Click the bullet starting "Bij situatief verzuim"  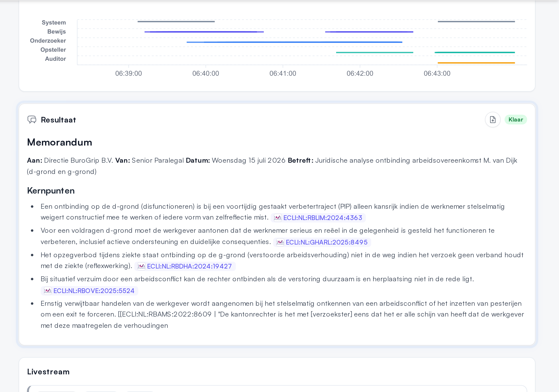257,285
